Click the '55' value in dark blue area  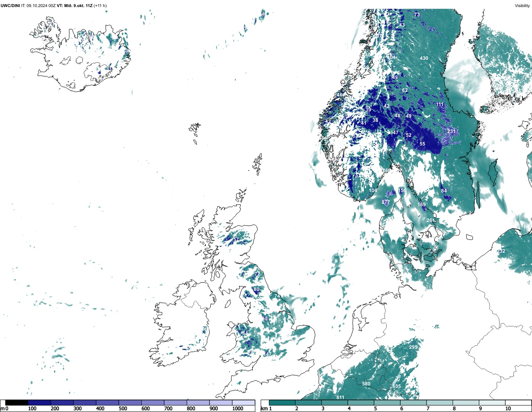(422, 144)
